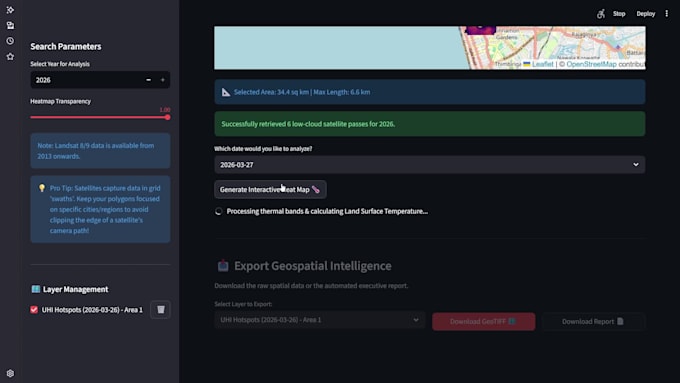Click the processing thermal bands status text
This screenshot has width=680, height=383.
click(327, 211)
